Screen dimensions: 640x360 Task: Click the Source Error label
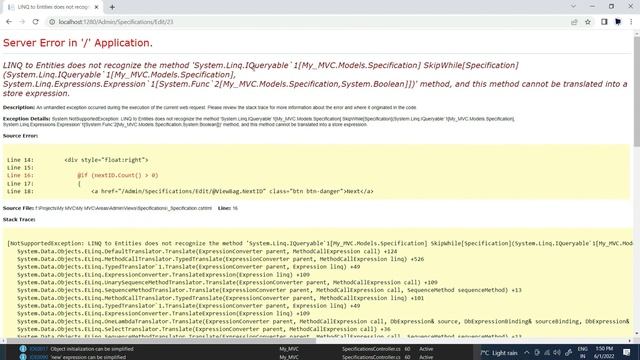[20, 136]
